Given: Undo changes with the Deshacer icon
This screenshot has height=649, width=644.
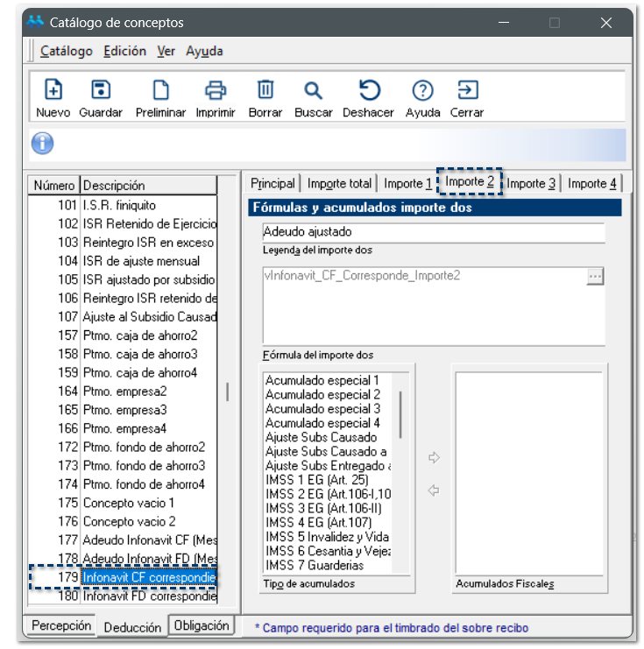Looking at the screenshot, I should [x=369, y=91].
